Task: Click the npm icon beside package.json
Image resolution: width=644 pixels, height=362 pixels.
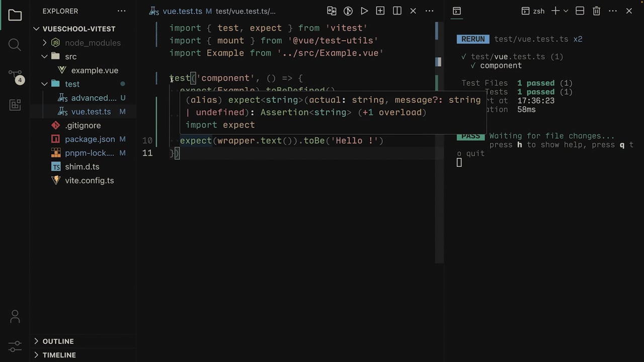Action: (56, 139)
